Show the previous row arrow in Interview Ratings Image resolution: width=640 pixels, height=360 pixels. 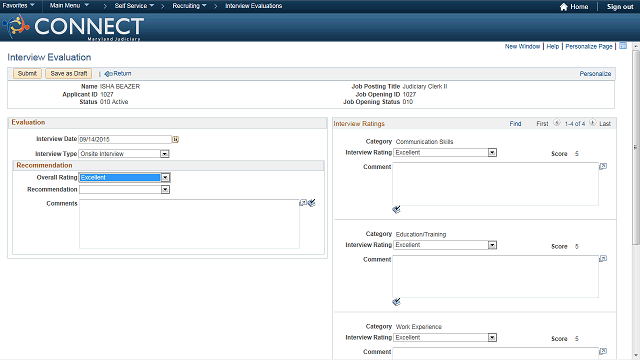click(x=557, y=122)
